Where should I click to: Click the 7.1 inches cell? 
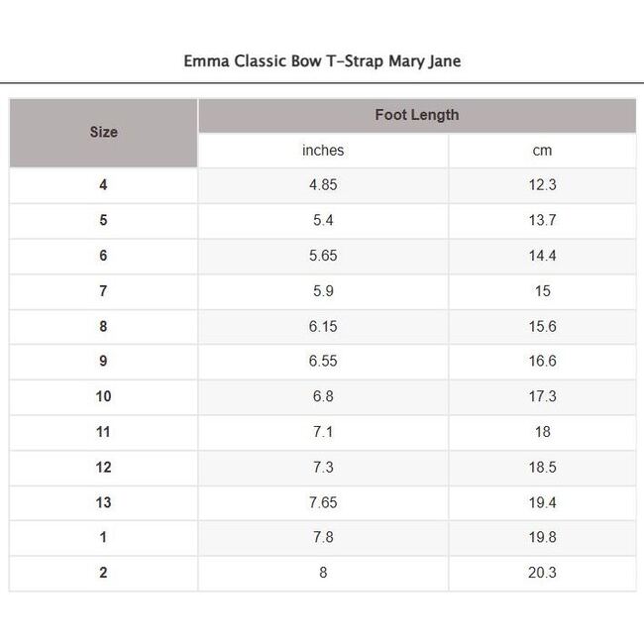pyautogui.click(x=323, y=432)
